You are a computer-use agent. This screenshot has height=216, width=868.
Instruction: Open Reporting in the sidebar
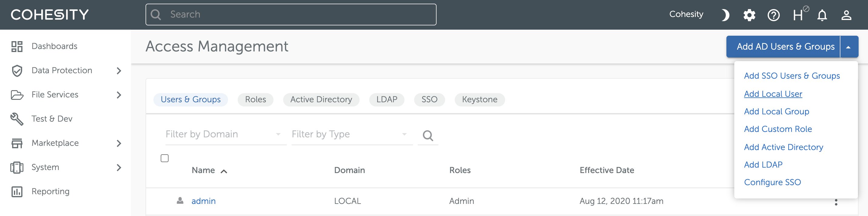51,192
